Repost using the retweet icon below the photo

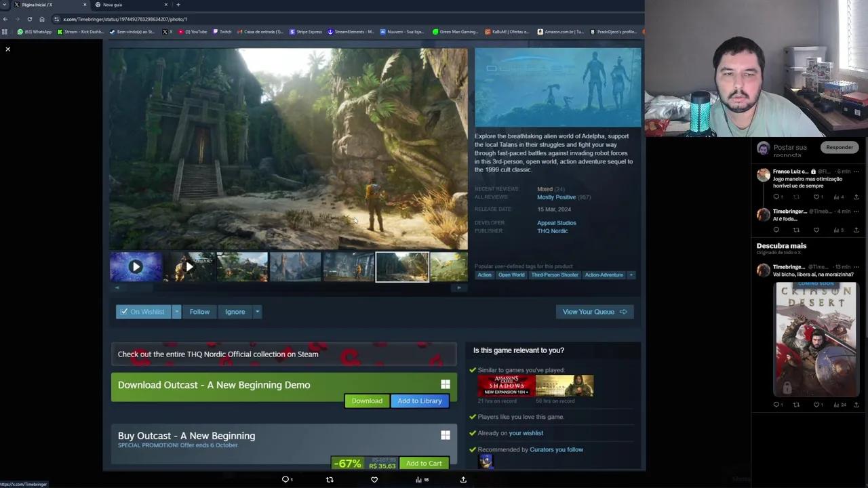(330, 479)
